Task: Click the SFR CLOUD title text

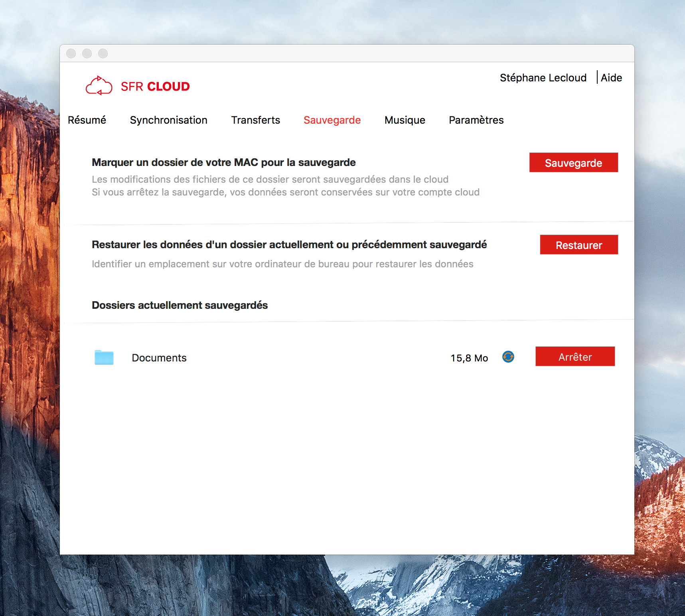Action: coord(155,87)
